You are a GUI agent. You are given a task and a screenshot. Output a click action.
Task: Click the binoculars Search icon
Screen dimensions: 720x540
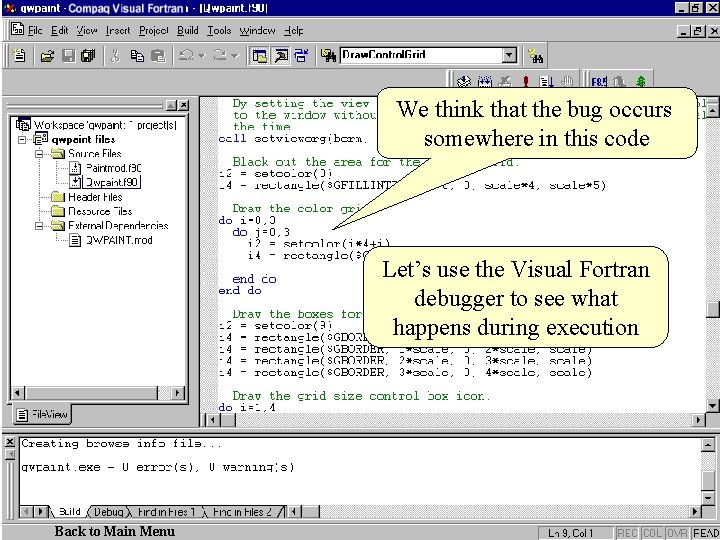(x=535, y=56)
